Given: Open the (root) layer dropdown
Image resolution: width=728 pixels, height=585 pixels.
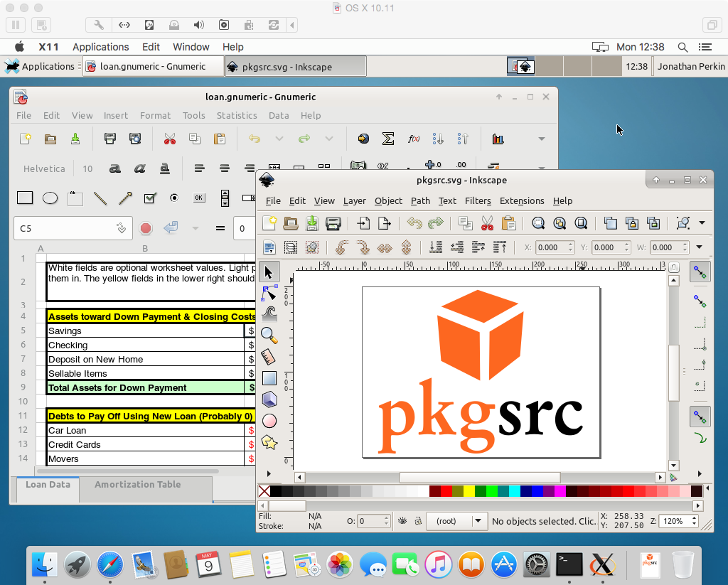Looking at the screenshot, I should click(x=478, y=521).
